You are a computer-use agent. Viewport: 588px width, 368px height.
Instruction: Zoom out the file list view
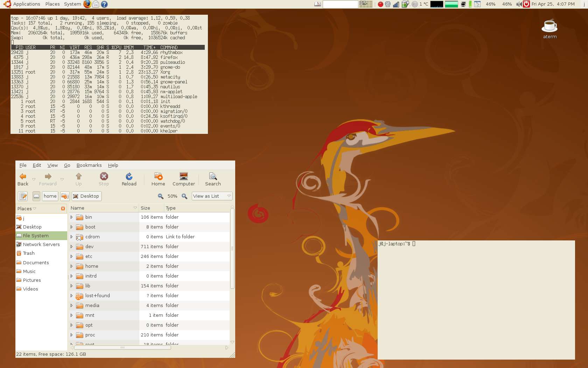(161, 196)
